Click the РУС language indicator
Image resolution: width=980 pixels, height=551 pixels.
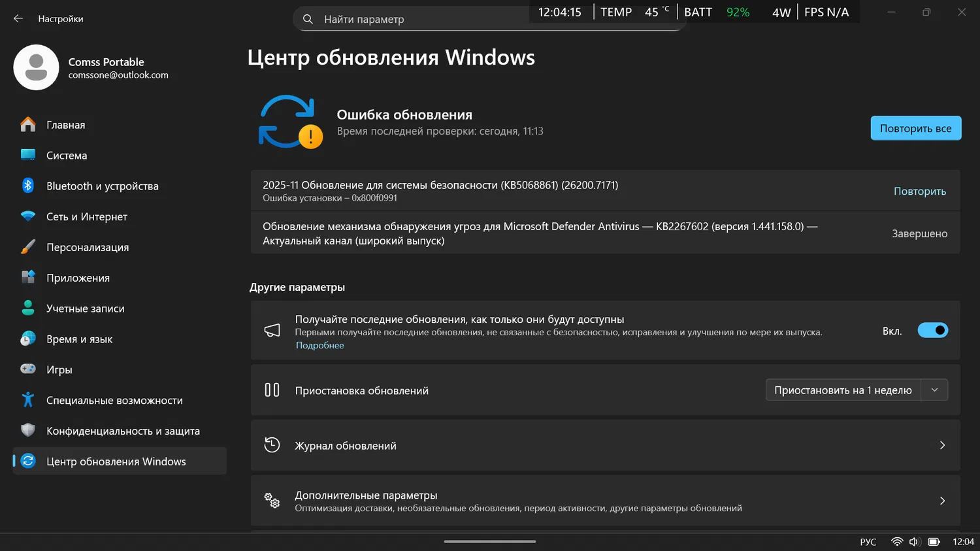point(868,542)
